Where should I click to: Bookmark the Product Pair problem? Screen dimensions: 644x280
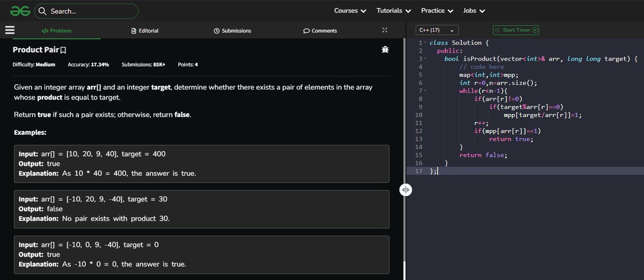pos(63,50)
